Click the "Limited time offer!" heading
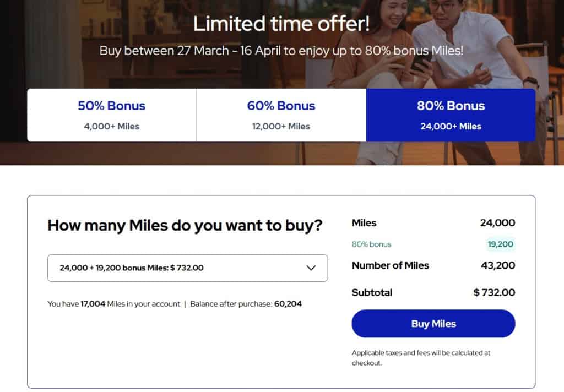Screen dimensions: 564x392 click(281, 24)
